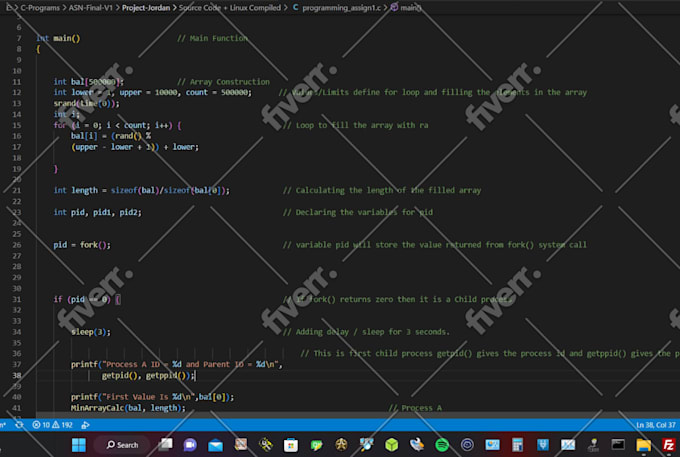Viewport: 680px width, 457px height.
Task: Click 'getpid(), getppid());' on line 38
Action: click(x=148, y=375)
